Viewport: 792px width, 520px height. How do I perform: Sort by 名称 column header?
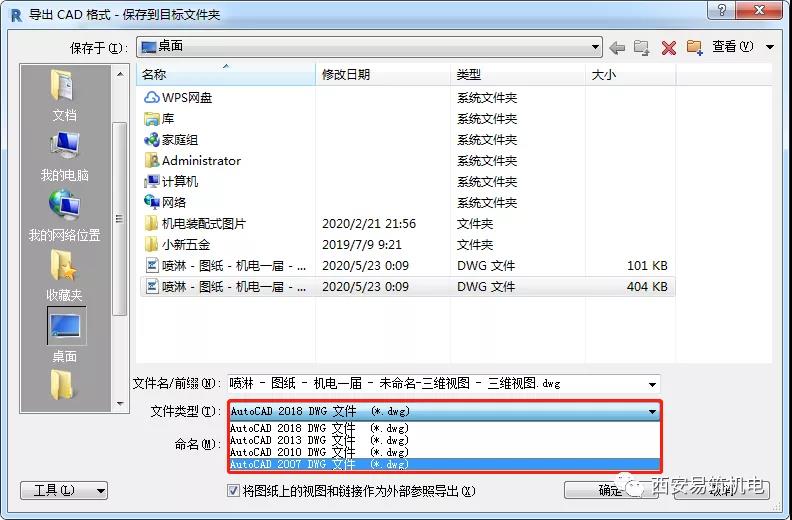pos(226,75)
